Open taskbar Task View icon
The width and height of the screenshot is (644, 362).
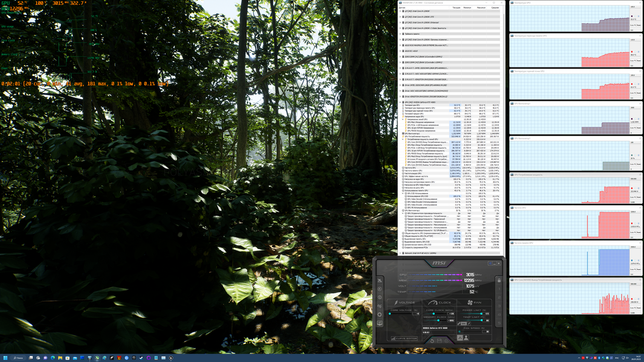(30, 358)
